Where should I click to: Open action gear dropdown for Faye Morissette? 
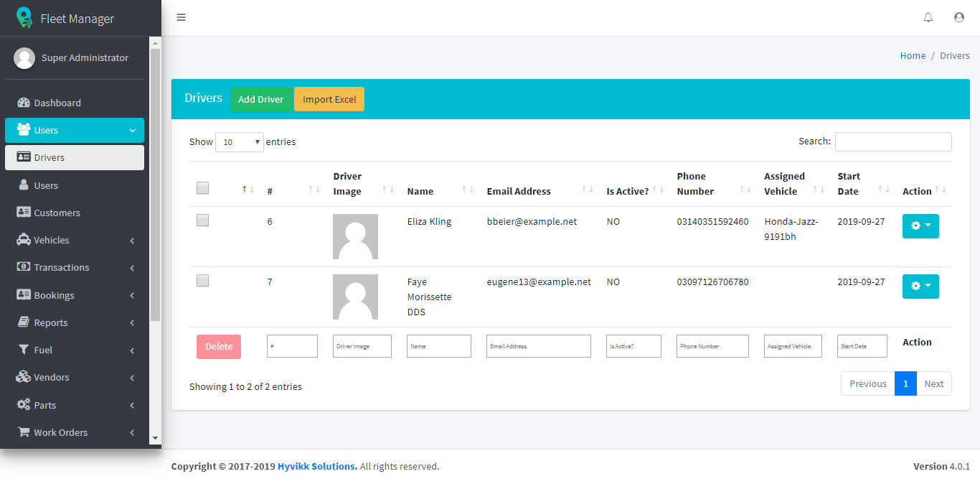pos(920,287)
